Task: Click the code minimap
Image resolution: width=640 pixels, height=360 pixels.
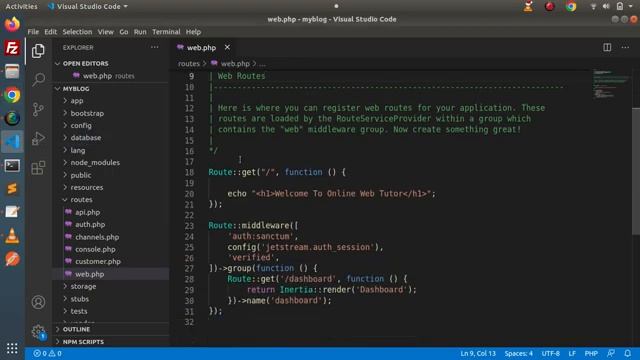Action: pyautogui.click(x=611, y=84)
